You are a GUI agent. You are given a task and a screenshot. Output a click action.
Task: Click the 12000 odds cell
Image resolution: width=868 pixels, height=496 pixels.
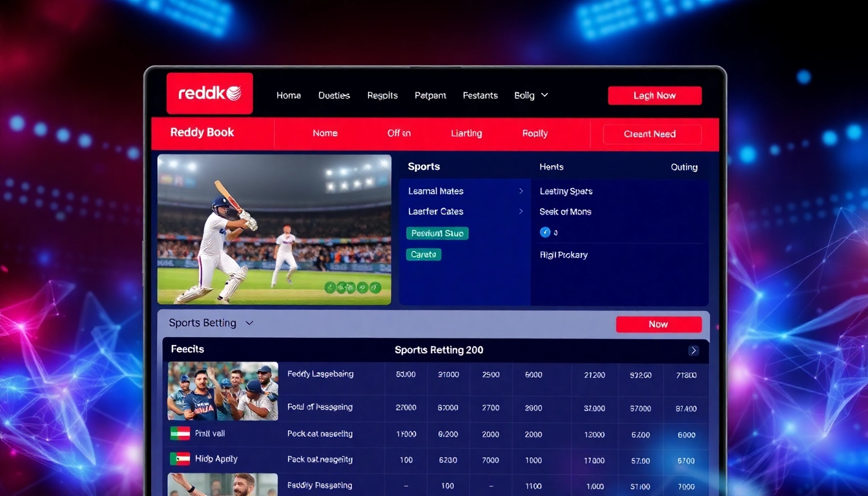point(594,435)
